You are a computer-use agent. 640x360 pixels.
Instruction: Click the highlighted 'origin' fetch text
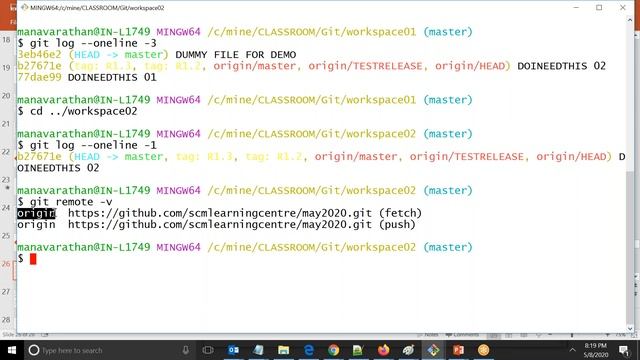[x=36, y=213]
